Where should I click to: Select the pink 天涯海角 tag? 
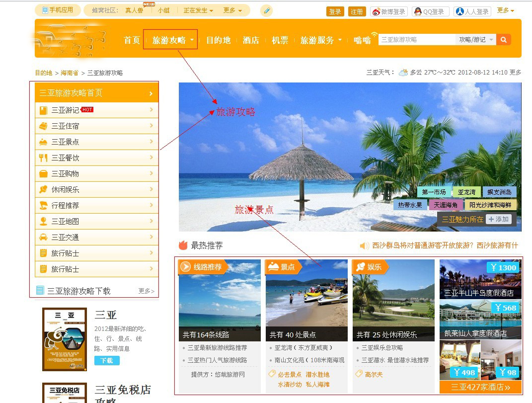tap(446, 205)
